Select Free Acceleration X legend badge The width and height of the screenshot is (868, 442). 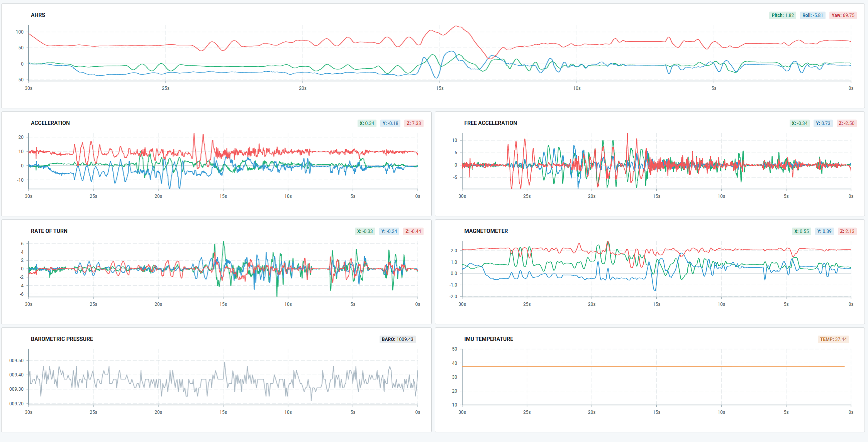[x=799, y=123]
